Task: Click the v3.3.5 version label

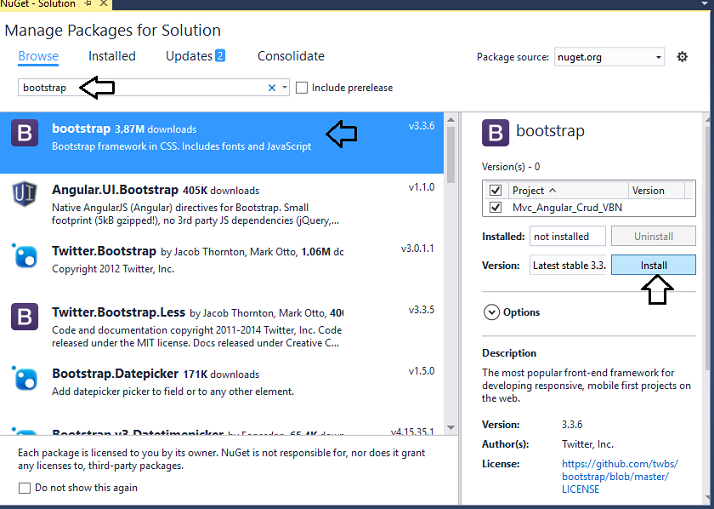Action: 421,310
